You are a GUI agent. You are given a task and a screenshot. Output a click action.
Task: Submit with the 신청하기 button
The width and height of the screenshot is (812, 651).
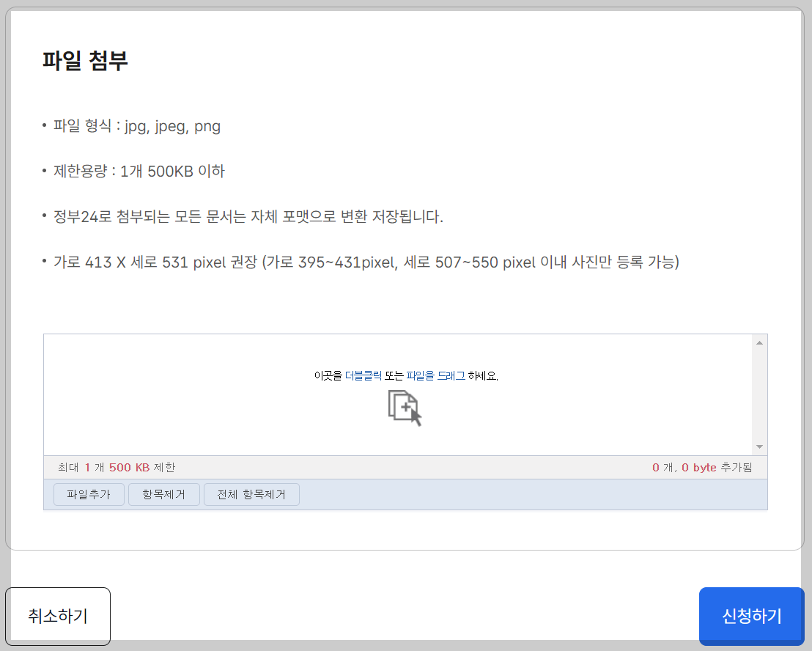tap(751, 616)
